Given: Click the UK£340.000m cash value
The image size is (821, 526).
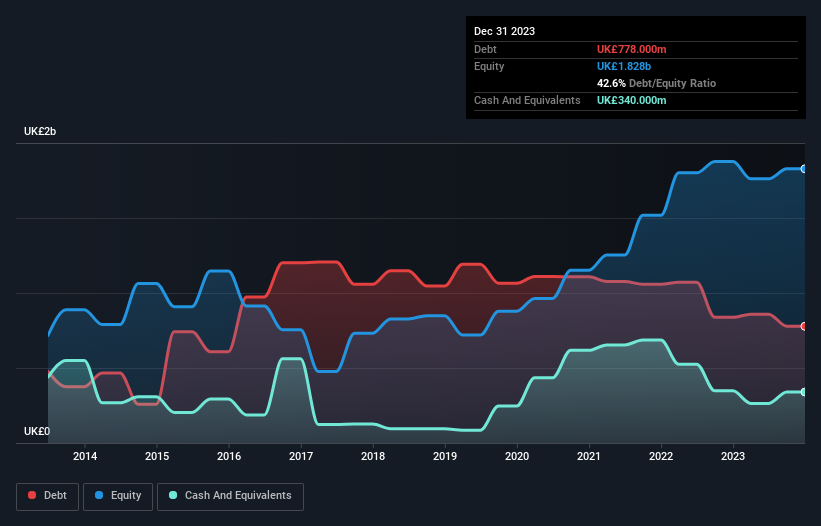Looking at the screenshot, I should pyautogui.click(x=631, y=100).
